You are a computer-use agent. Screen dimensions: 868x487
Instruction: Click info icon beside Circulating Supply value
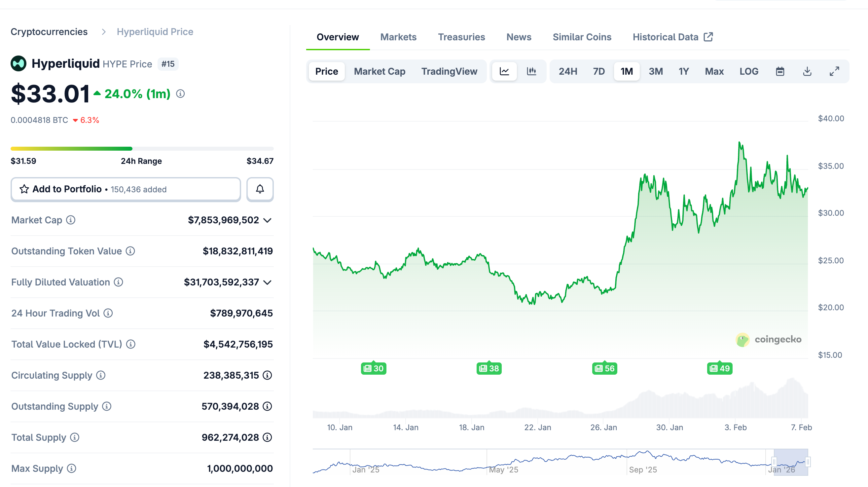coord(267,375)
